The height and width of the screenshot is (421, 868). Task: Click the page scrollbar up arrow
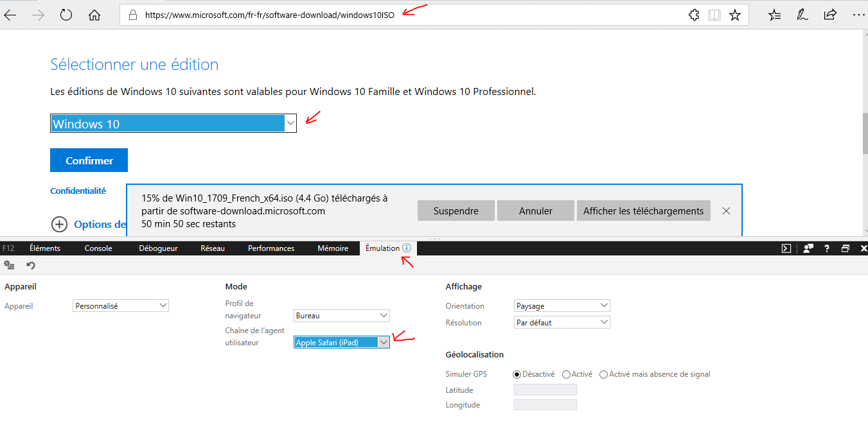(865, 33)
